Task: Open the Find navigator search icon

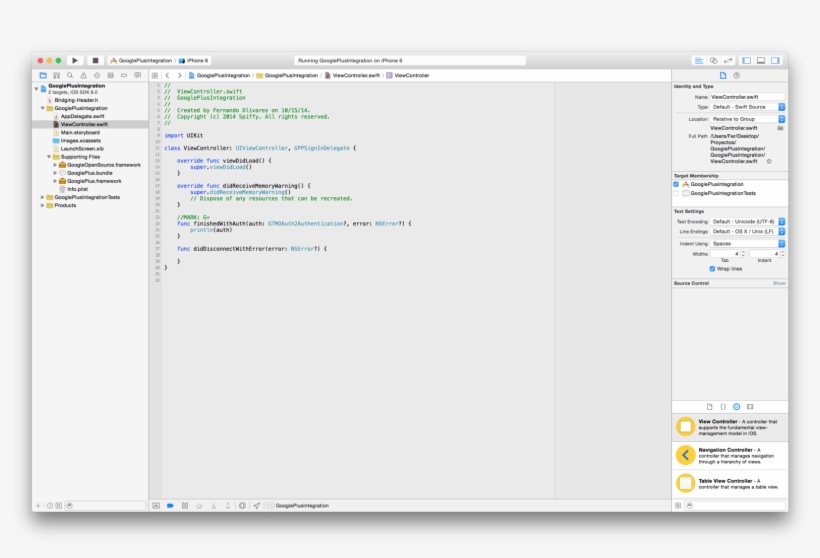Action: (70, 75)
